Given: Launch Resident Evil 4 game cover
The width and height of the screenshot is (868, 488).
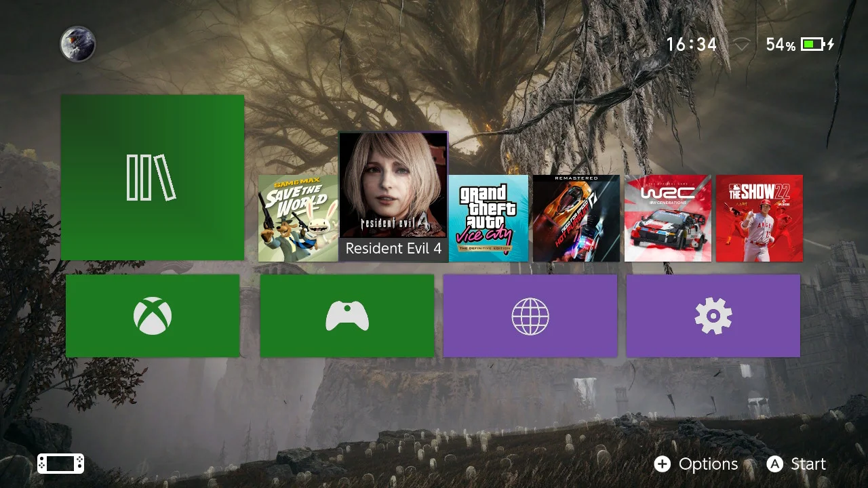Looking at the screenshot, I should 393,197.
